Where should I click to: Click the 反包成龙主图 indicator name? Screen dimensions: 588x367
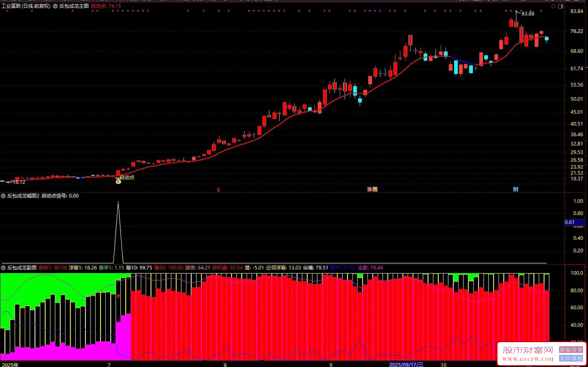pos(74,6)
